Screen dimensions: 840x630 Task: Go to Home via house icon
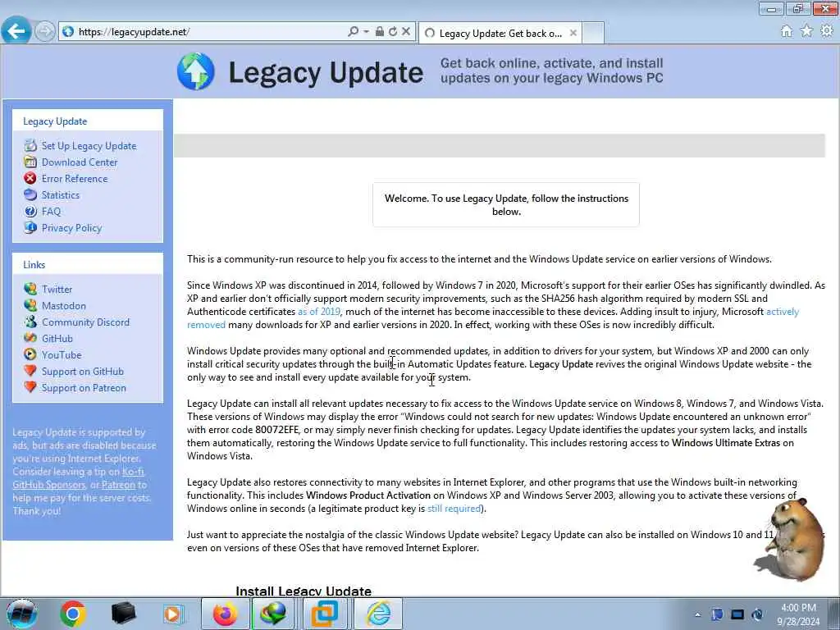point(787,32)
